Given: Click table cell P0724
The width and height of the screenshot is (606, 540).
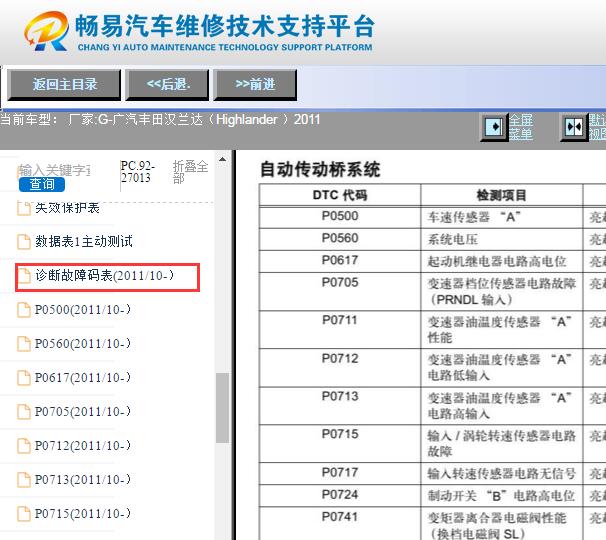Looking at the screenshot, I should [340, 495].
